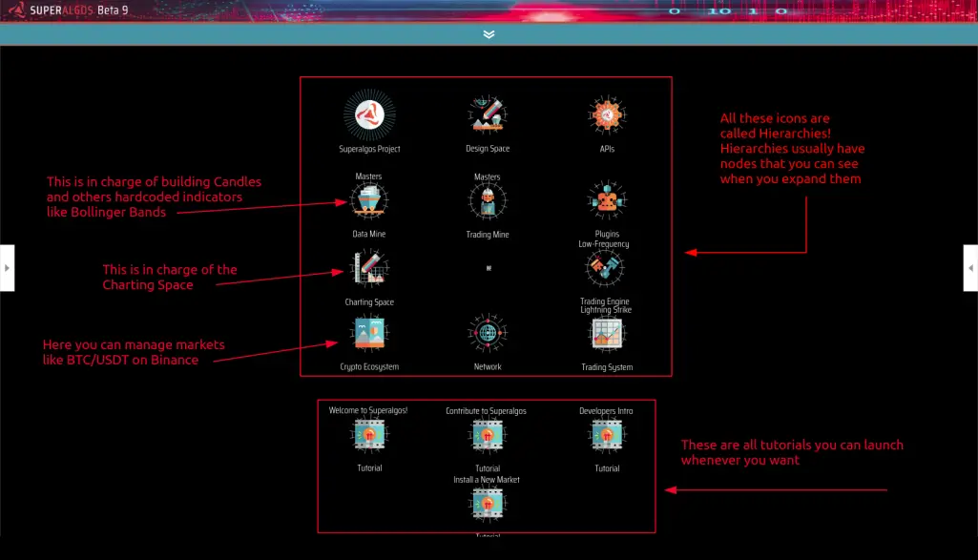Select the Low-Frequency Trading Engine icon

604,268
